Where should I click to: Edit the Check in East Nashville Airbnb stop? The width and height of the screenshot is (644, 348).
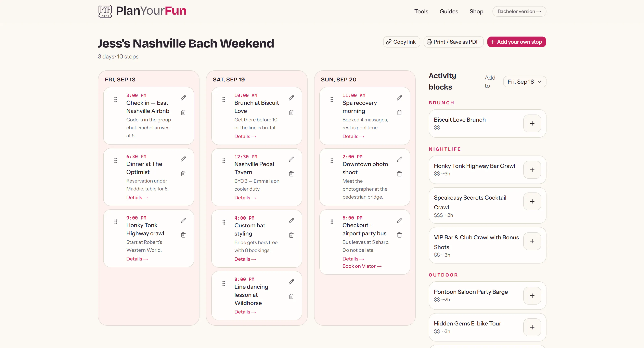pos(183,98)
